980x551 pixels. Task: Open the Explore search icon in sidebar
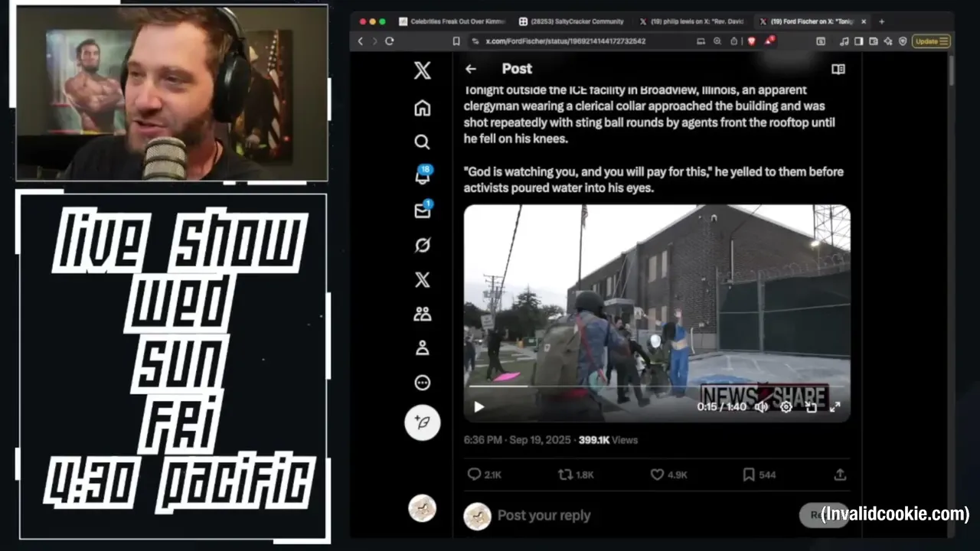click(x=422, y=142)
